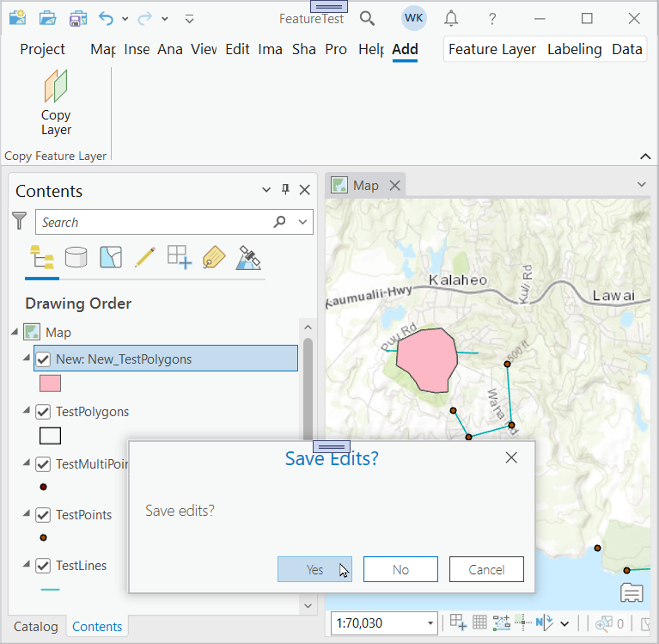Click the Undo arrow
Image resolution: width=659 pixels, height=644 pixels.
click(x=106, y=19)
